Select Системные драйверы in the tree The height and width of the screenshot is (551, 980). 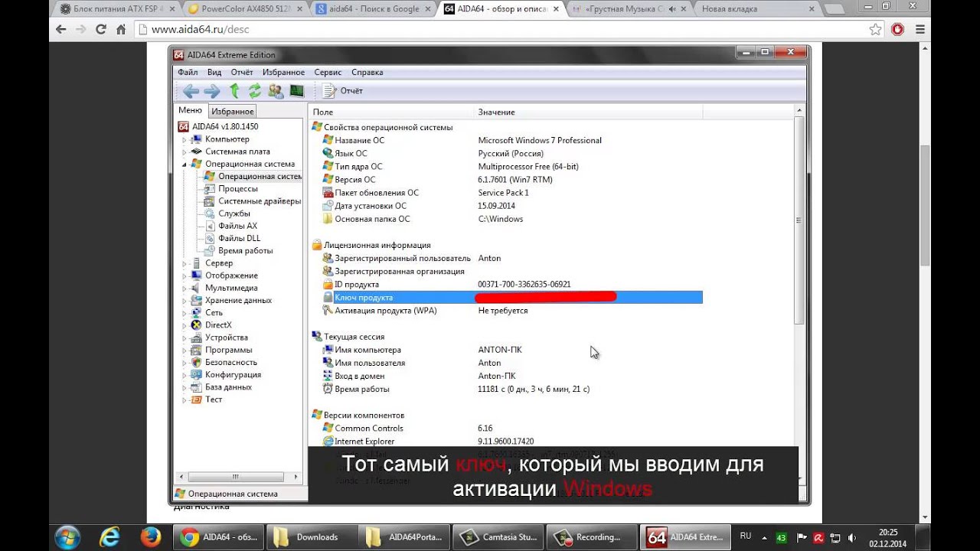[x=260, y=201]
